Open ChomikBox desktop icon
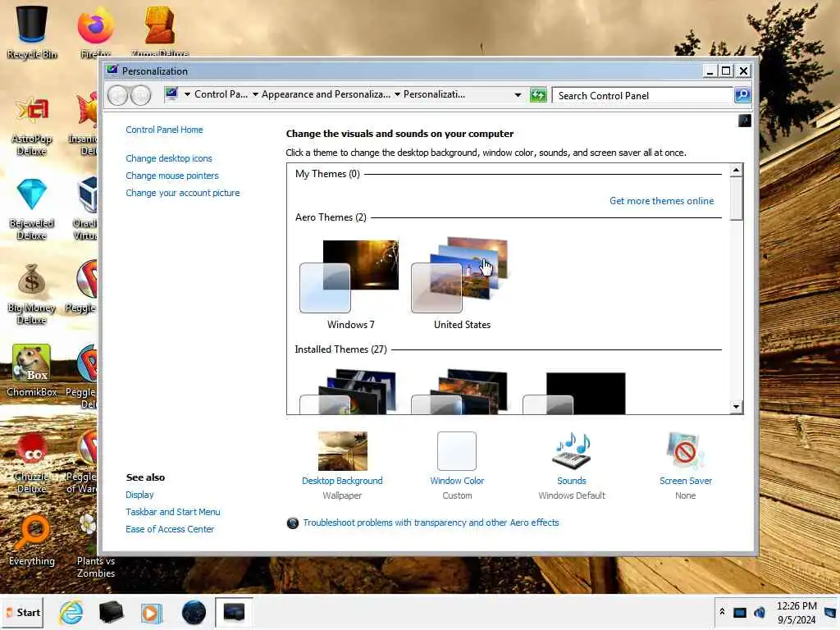840x630 pixels. (32, 371)
